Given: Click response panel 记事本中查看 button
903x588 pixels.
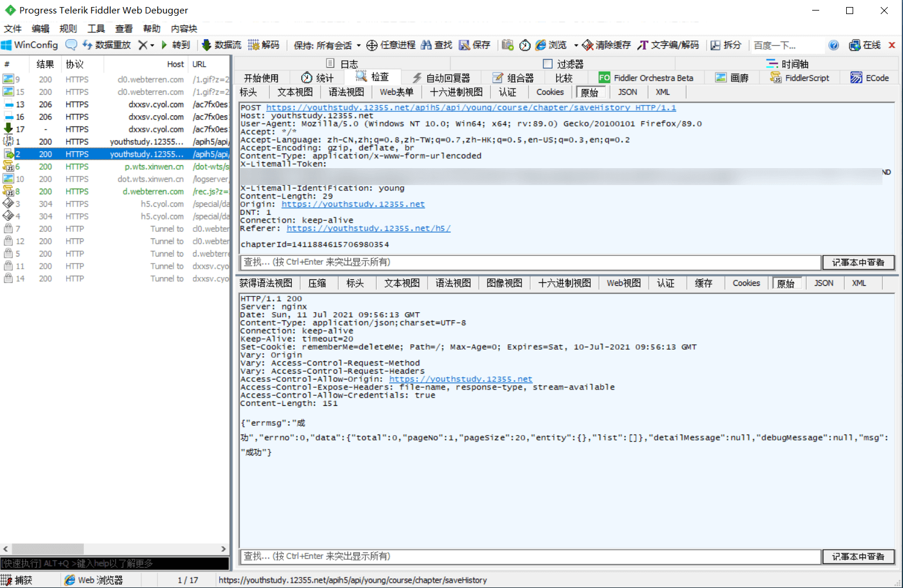Looking at the screenshot, I should pyautogui.click(x=858, y=556).
